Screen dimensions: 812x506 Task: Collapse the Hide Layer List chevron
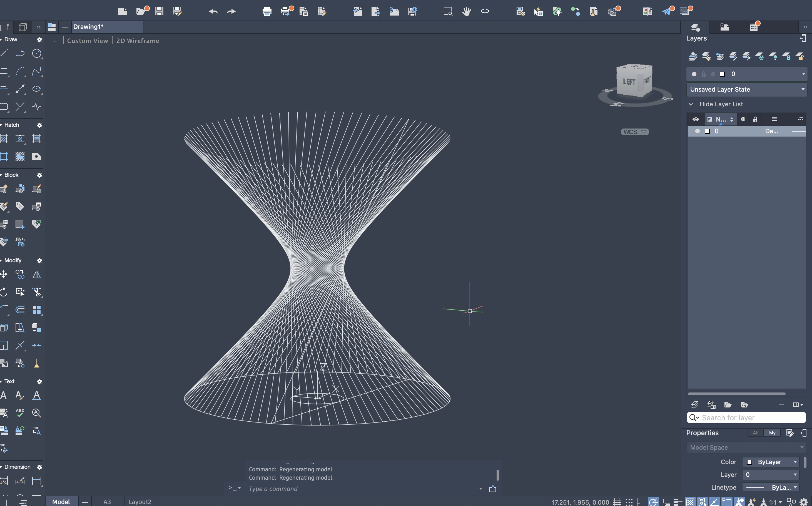pos(691,104)
